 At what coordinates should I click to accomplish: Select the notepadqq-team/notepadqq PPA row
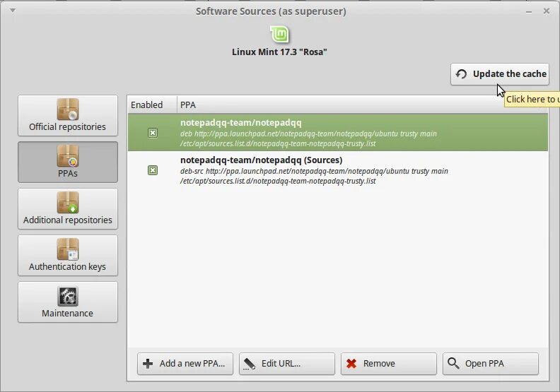(x=337, y=133)
